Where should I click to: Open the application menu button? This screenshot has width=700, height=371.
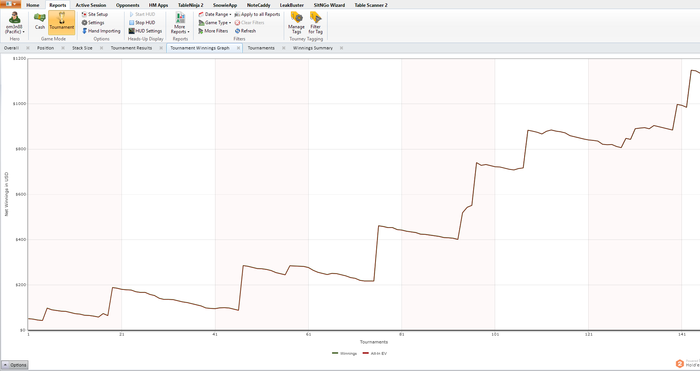[x=11, y=4]
